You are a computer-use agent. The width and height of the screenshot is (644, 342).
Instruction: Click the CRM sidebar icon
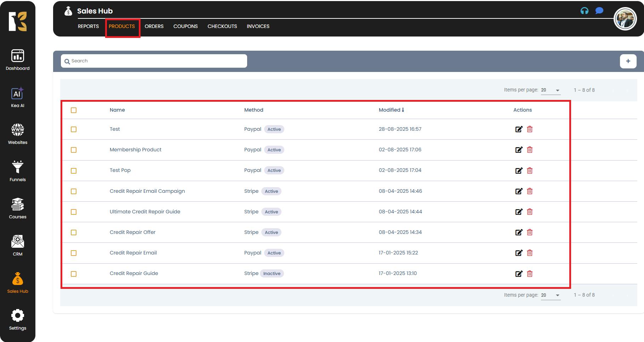click(17, 242)
